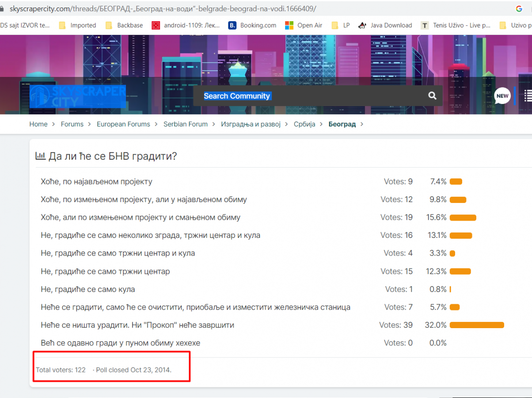Go to Home in the breadcrumb
Image resolution: width=532 pixels, height=398 pixels.
point(38,124)
